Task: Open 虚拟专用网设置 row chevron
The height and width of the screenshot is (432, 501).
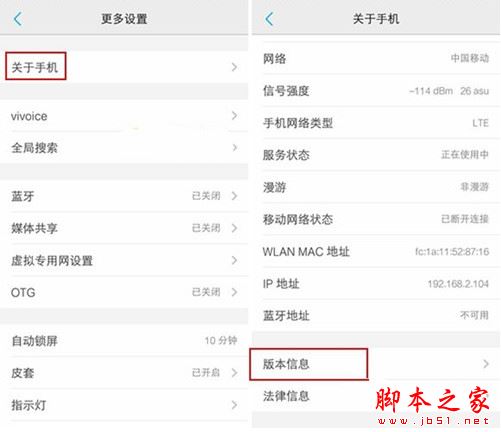Action: click(x=234, y=260)
